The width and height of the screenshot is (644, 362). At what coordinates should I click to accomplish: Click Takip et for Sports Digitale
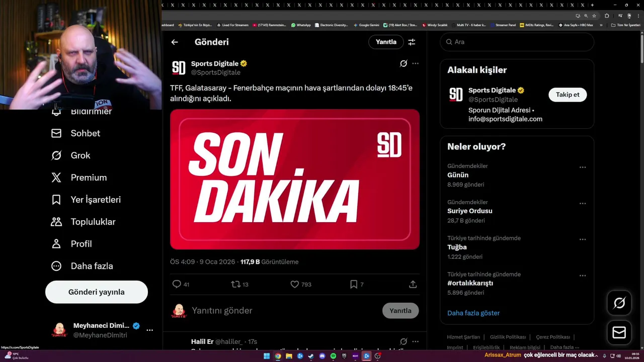pos(568,95)
